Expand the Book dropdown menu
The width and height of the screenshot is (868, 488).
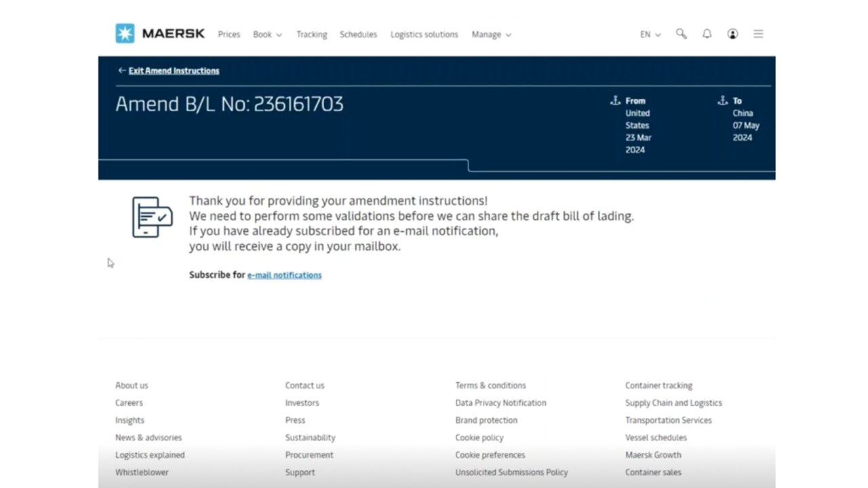point(267,35)
